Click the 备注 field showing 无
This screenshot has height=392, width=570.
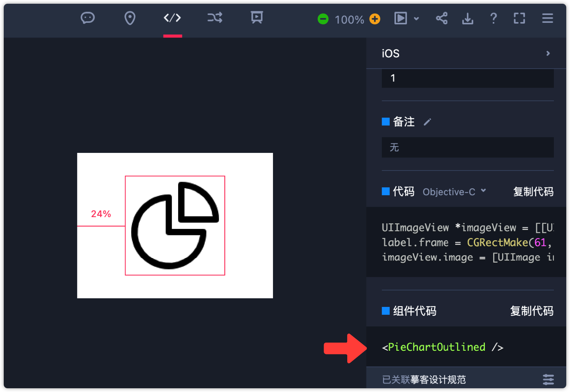(x=468, y=147)
